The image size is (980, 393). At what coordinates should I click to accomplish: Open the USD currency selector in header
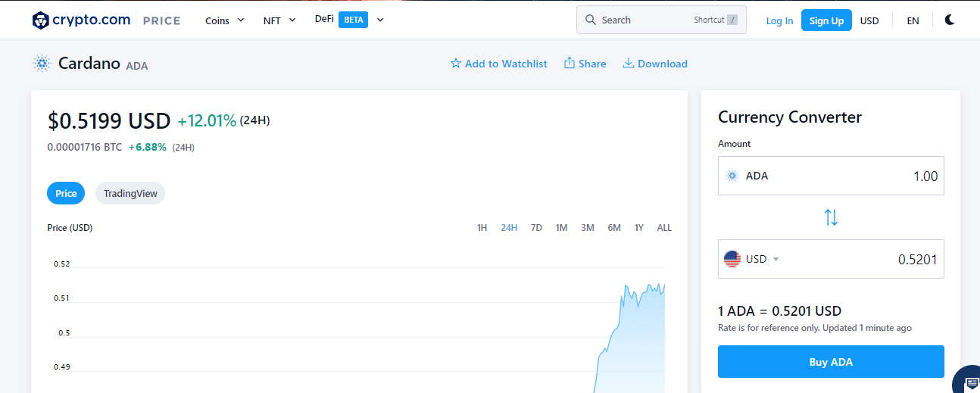click(869, 21)
